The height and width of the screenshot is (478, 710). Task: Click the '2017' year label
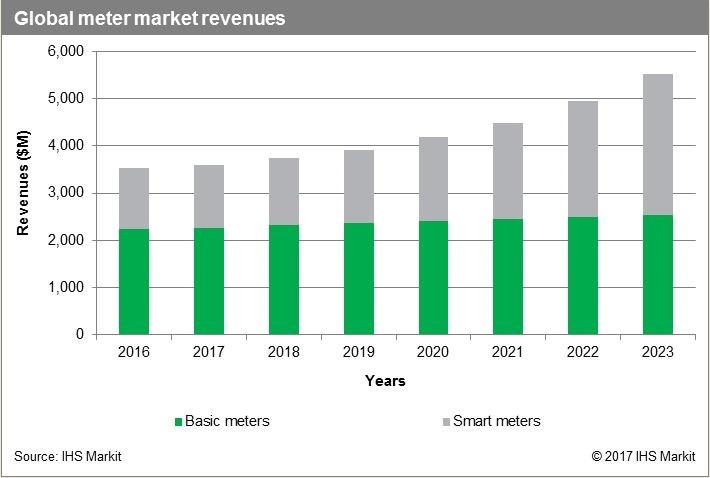(209, 352)
